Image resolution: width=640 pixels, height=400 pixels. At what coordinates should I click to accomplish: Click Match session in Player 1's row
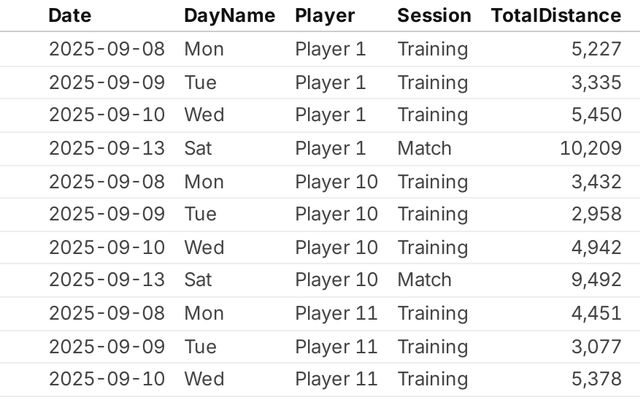[424, 148]
